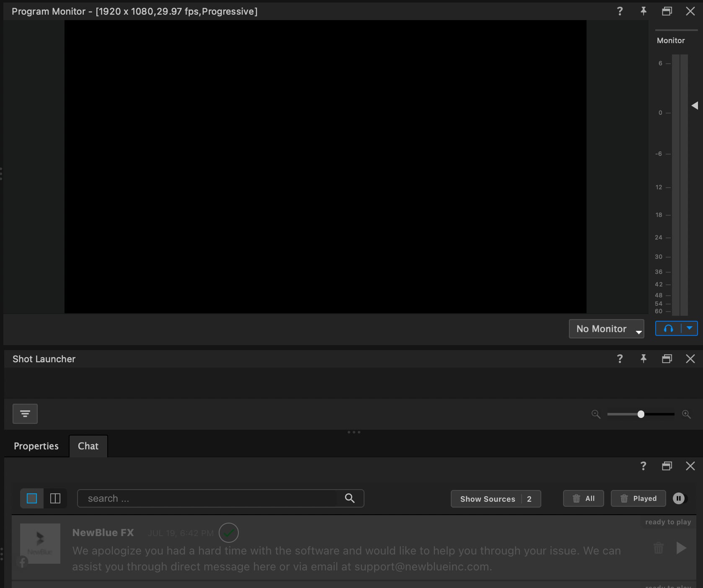703x588 pixels.
Task: Delete All chat messages
Action: point(584,498)
